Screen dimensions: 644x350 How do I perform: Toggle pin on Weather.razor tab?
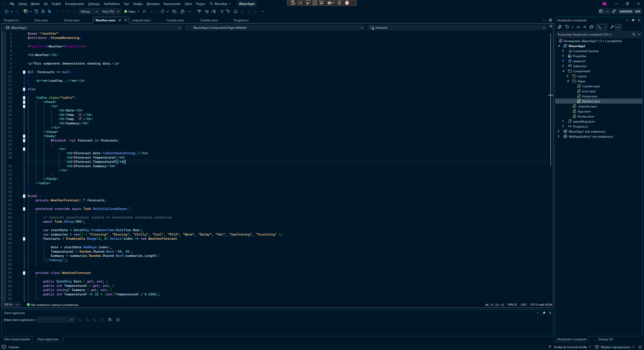coord(120,20)
